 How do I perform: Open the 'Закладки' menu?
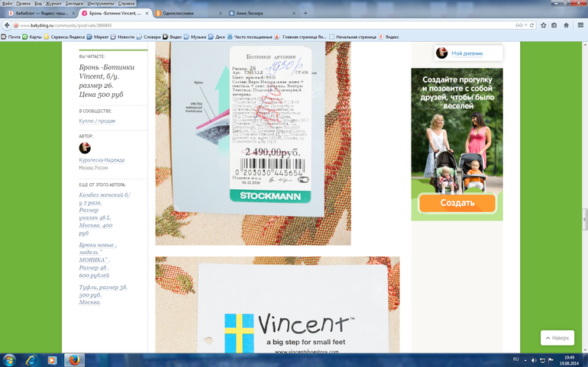coord(74,4)
